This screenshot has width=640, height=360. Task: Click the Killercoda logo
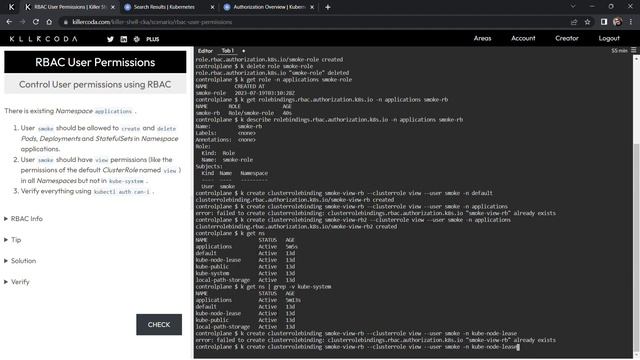tap(43, 39)
